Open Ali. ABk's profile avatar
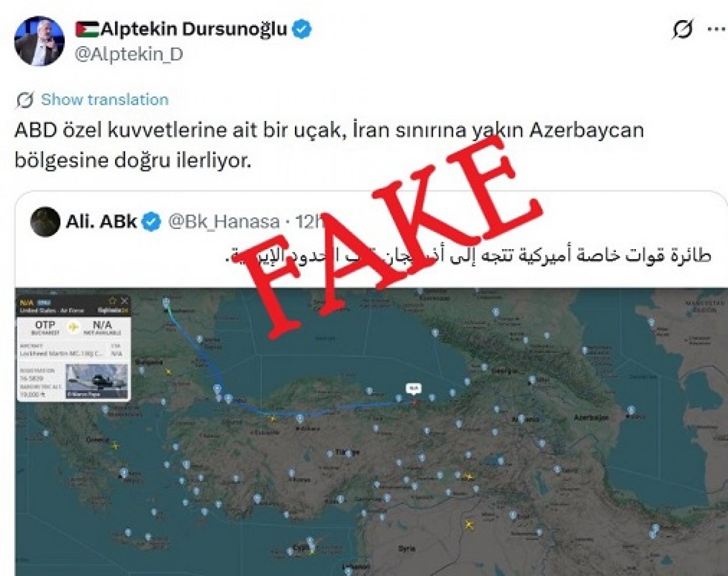 pos(45,222)
